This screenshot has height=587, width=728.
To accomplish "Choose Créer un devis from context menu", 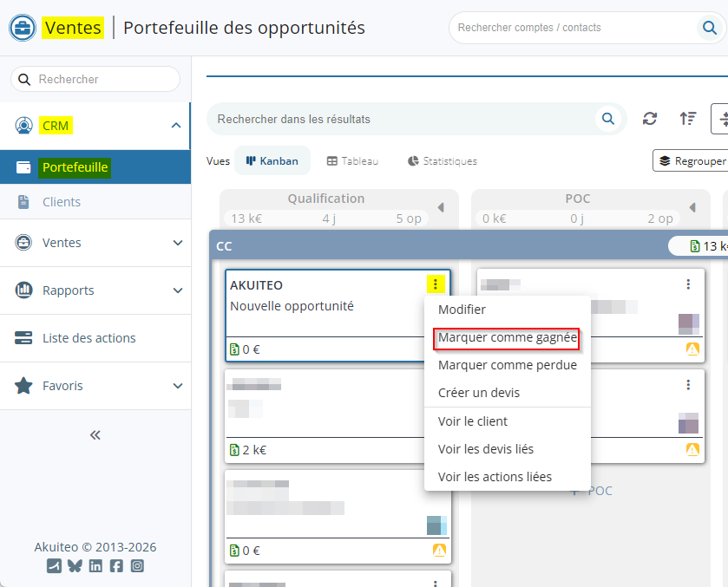I will (479, 393).
